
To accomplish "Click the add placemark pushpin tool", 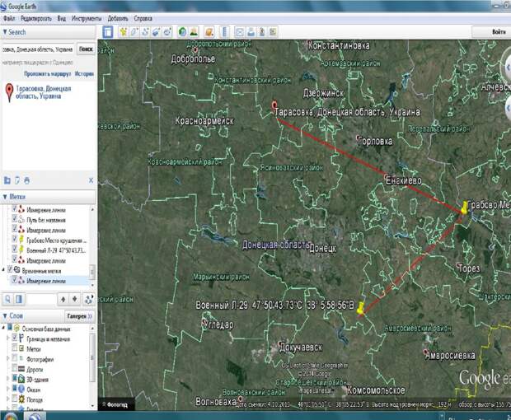I will click(124, 32).
